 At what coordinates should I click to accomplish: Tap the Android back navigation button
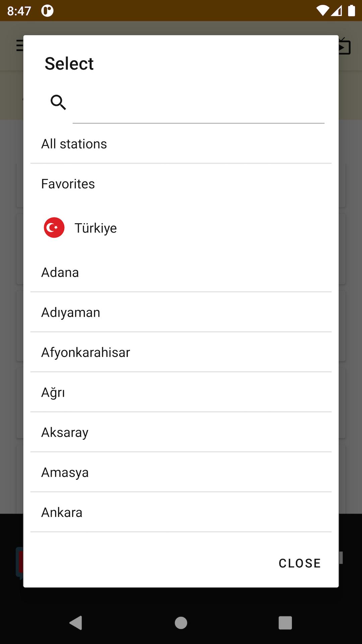tap(76, 623)
